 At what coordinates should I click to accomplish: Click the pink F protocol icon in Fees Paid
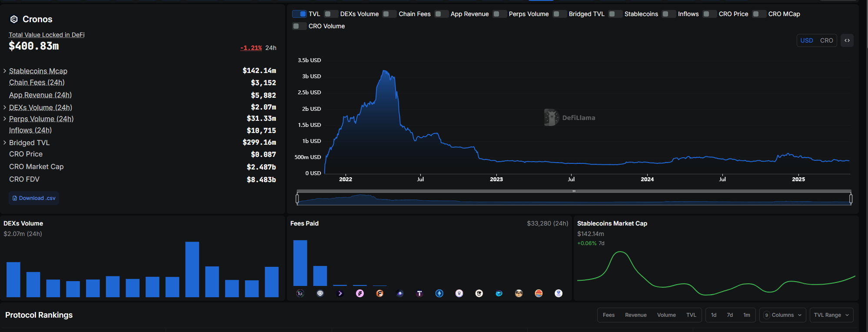(360, 294)
